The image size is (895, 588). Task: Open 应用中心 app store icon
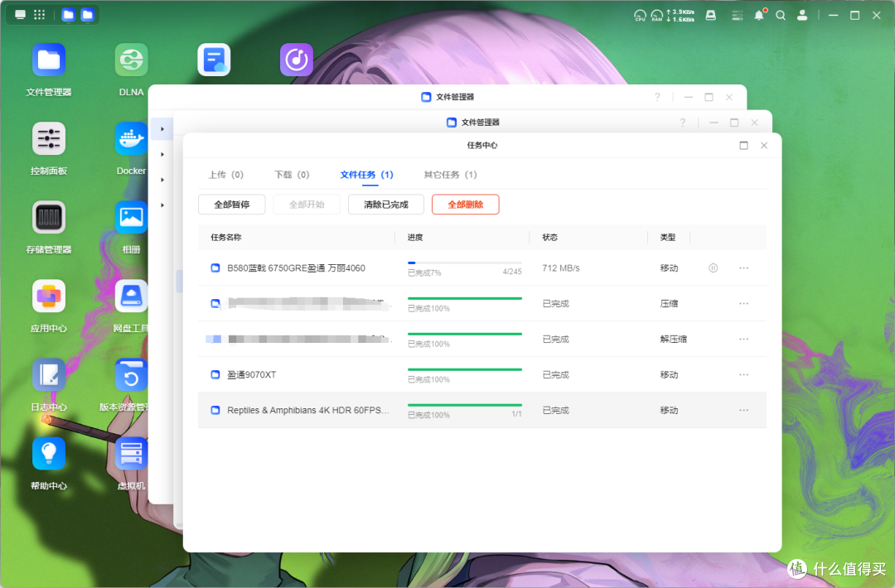pyautogui.click(x=49, y=296)
